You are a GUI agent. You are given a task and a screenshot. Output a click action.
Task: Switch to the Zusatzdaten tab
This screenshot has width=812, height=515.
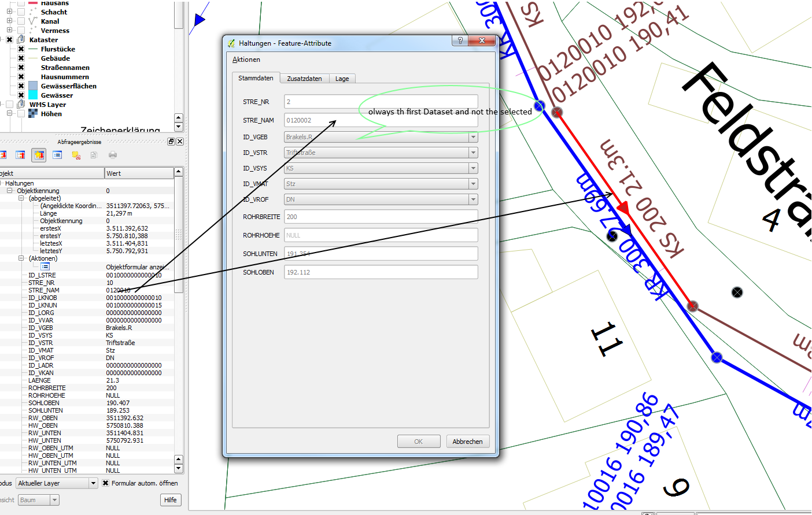[x=304, y=79]
